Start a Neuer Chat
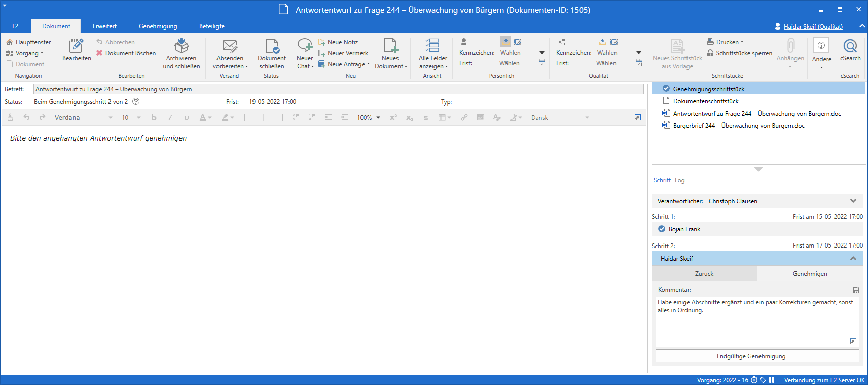 tap(305, 54)
